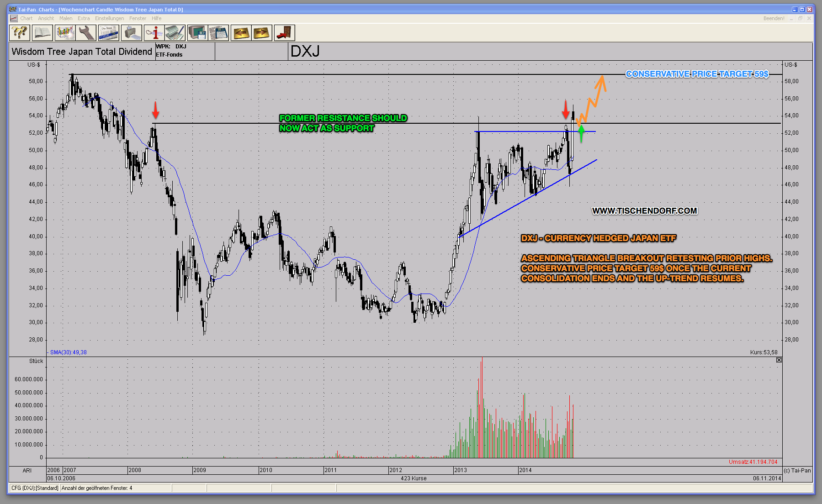Click the candlestick chart toolbar icon
The height and width of the screenshot is (504, 822).
pos(65,33)
